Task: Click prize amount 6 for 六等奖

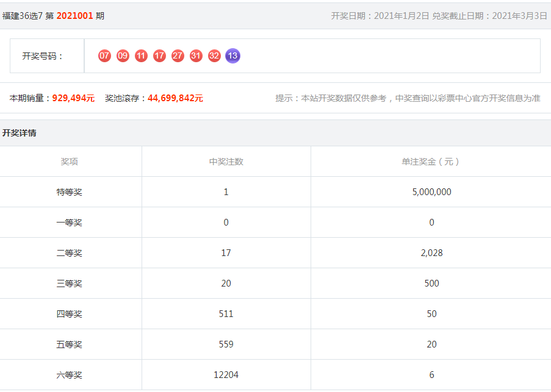Action: 431,375
